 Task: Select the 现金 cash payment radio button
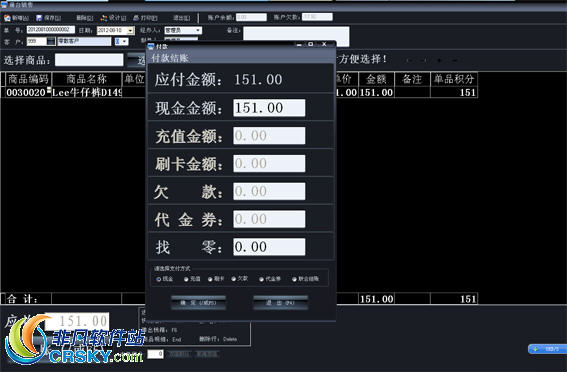(159, 279)
